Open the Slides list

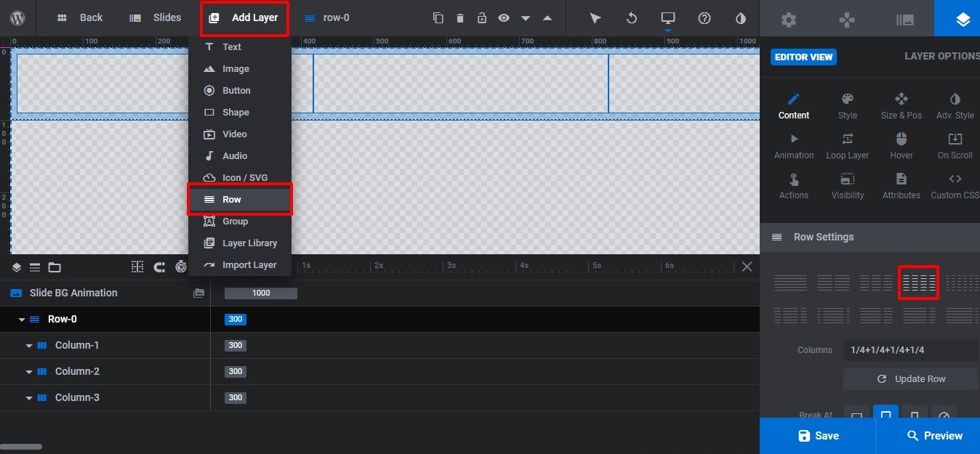coord(156,17)
